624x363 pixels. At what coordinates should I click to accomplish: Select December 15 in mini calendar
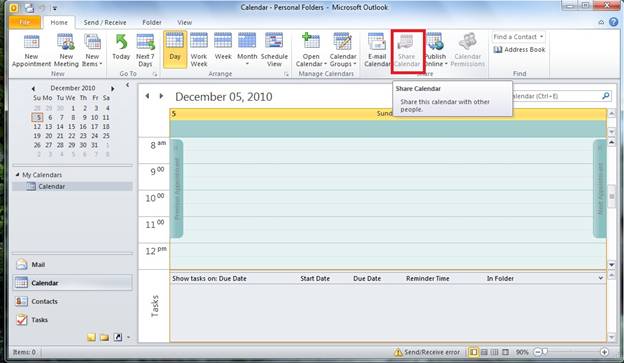(72, 127)
